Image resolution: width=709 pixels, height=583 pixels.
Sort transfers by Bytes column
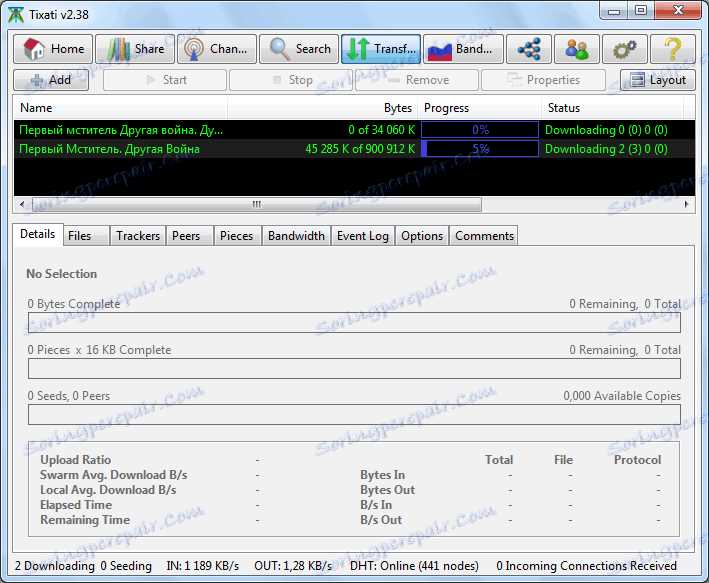click(x=322, y=108)
